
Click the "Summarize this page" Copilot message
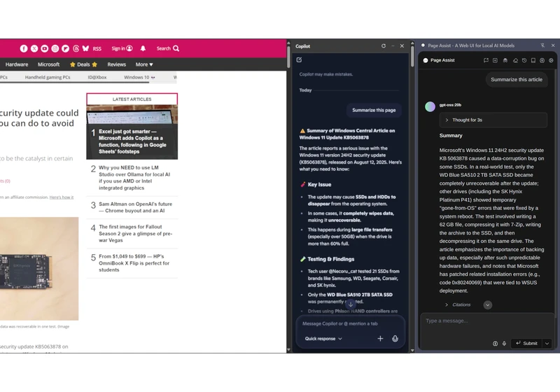pos(374,110)
